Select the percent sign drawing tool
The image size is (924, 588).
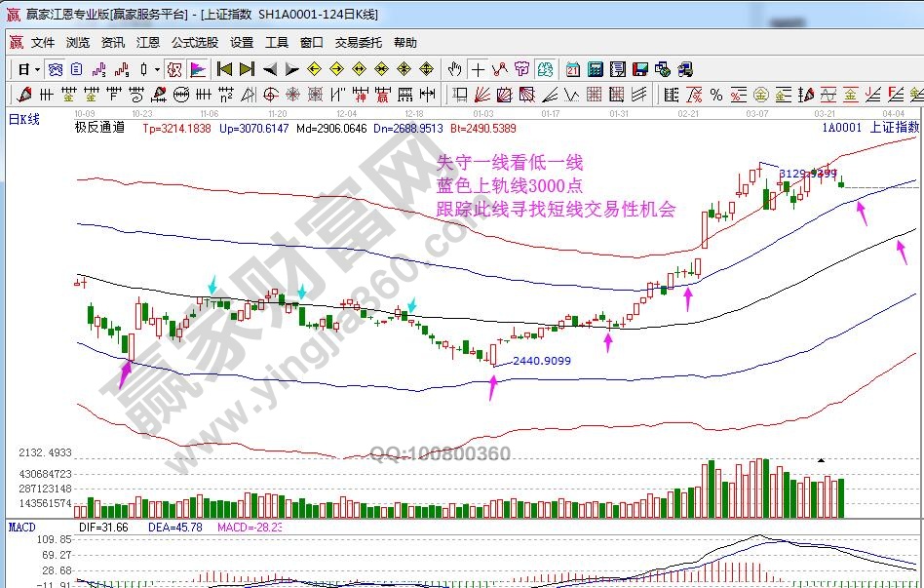point(716,95)
